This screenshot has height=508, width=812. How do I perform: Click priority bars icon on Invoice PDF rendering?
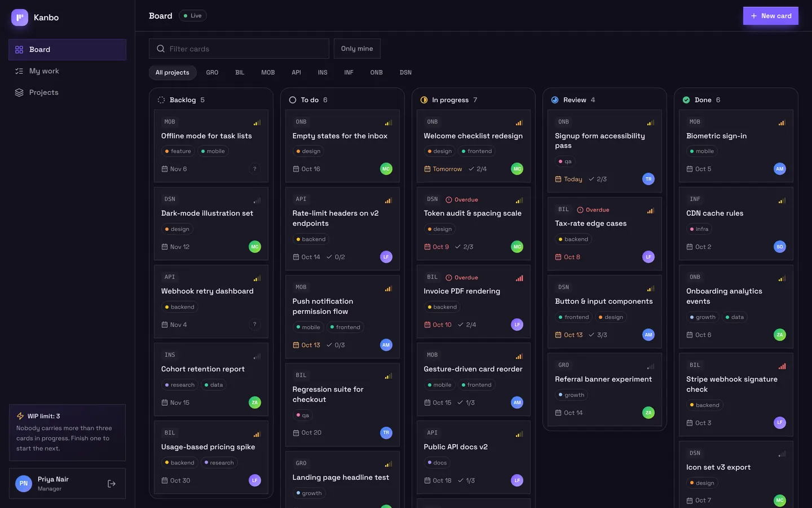519,278
